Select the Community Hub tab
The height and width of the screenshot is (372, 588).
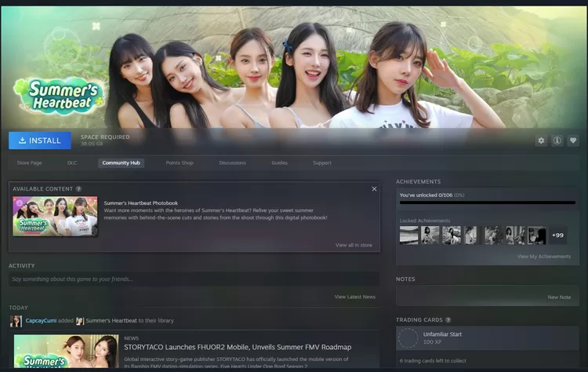tap(121, 163)
